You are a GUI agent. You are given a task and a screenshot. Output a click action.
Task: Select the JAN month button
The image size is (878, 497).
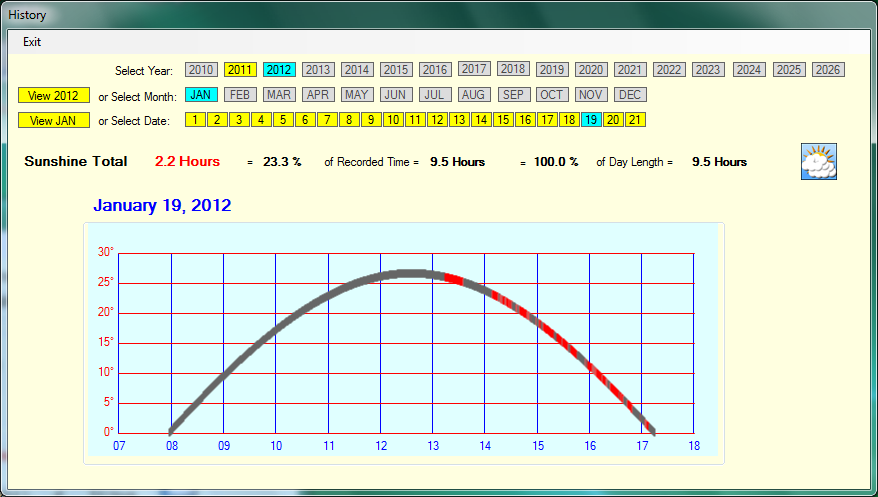click(x=201, y=95)
